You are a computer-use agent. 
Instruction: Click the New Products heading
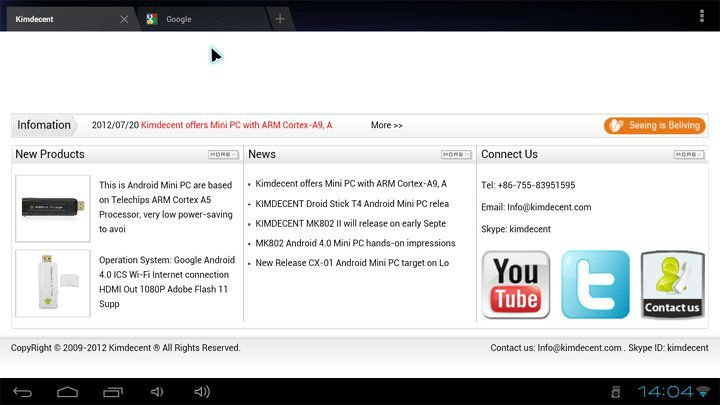click(50, 154)
